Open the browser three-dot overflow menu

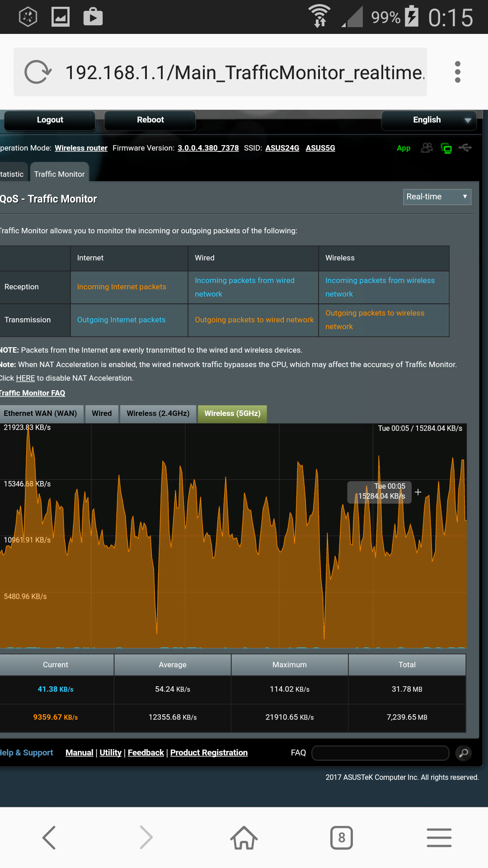(457, 72)
